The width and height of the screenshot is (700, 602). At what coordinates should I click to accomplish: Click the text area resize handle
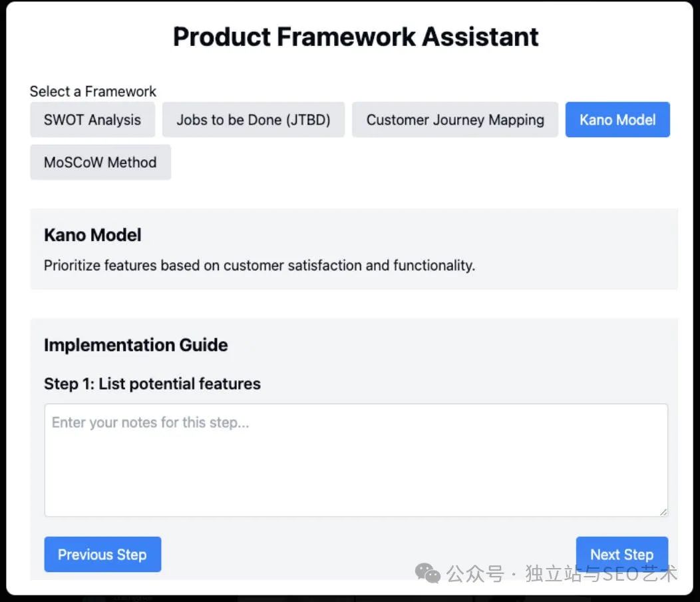(x=663, y=511)
